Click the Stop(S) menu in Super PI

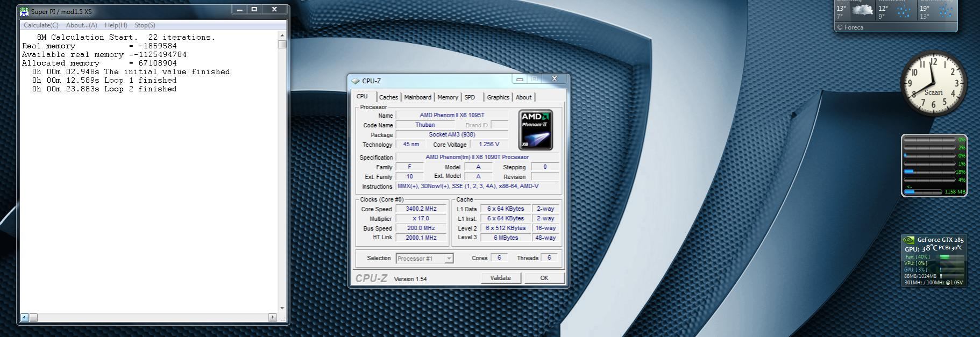(145, 25)
